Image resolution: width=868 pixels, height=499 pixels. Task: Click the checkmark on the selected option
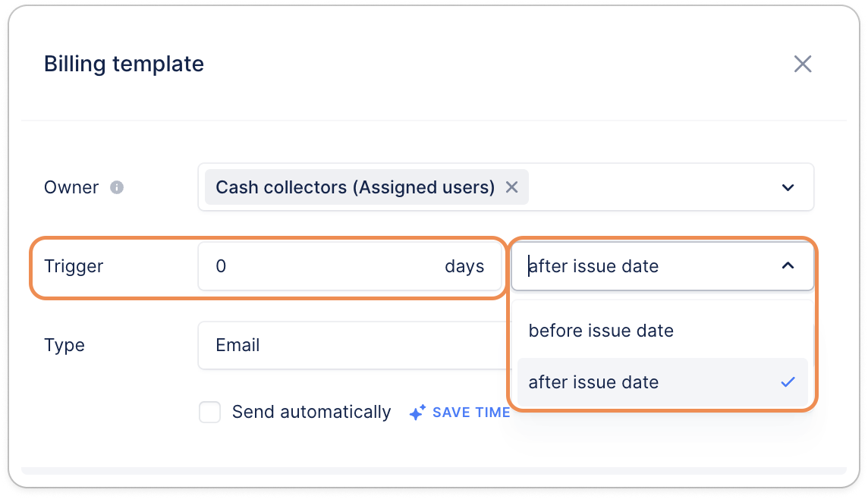point(788,382)
